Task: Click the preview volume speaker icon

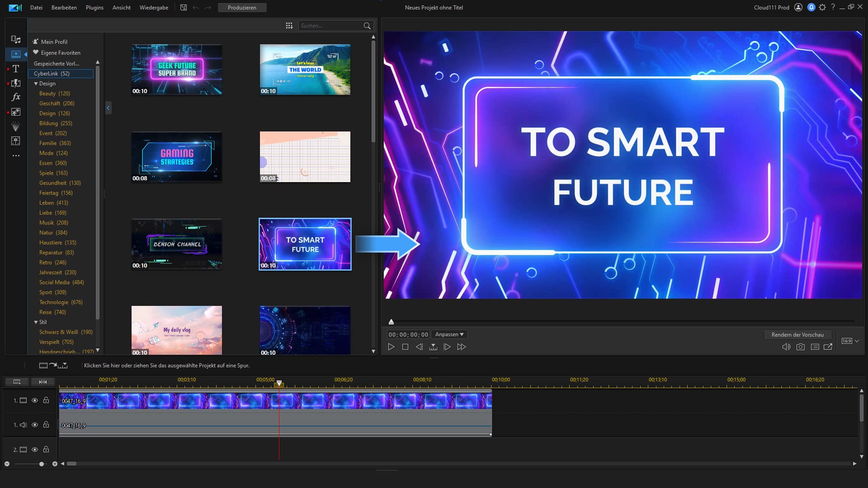Action: tap(786, 347)
